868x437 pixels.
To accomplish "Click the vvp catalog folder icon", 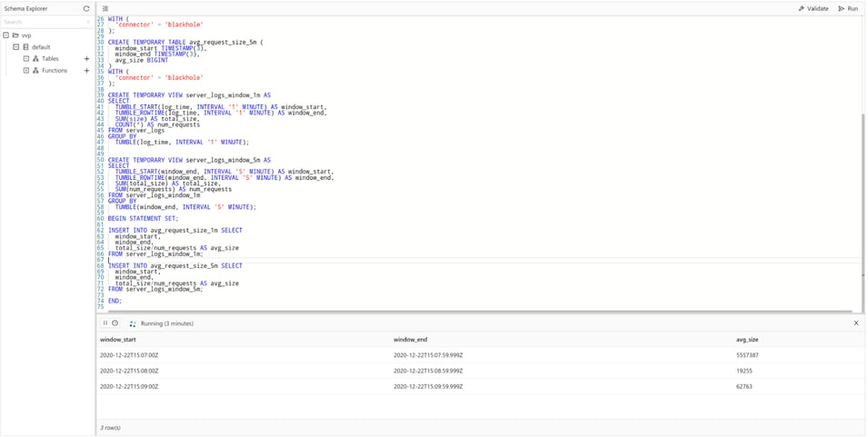I will (x=15, y=35).
